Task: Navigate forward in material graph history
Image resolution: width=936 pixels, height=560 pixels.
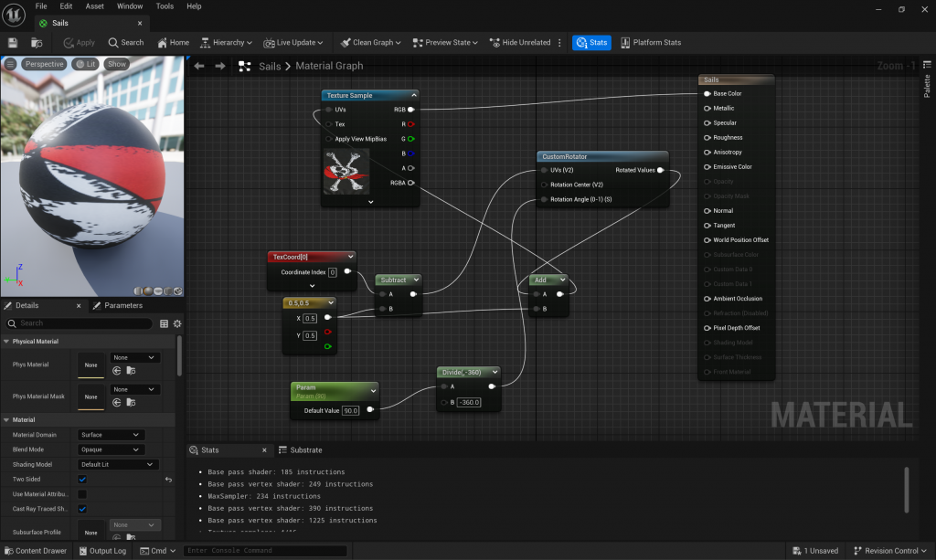Action: tap(220, 66)
